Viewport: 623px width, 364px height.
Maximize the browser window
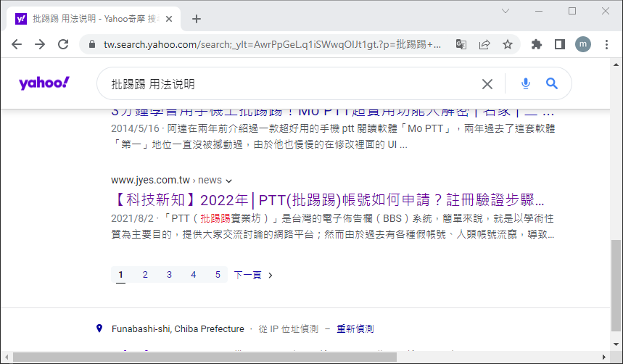point(572,11)
